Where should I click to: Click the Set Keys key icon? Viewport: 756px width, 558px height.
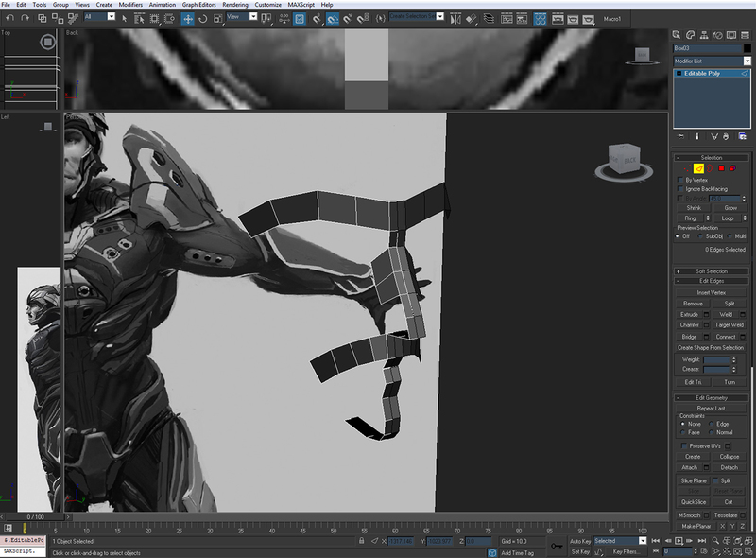click(x=557, y=546)
